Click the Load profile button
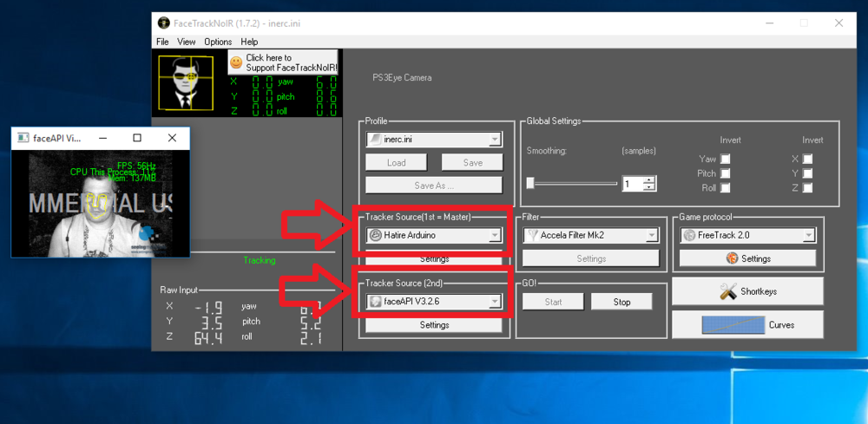The image size is (868, 424). tap(396, 162)
